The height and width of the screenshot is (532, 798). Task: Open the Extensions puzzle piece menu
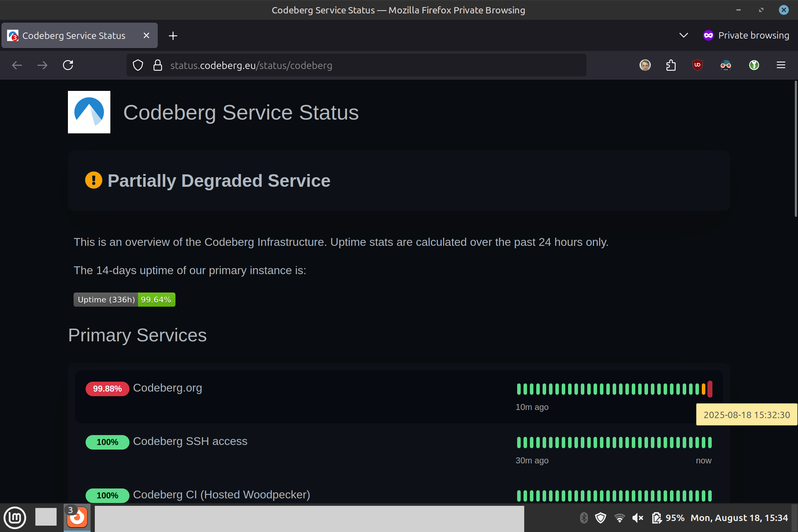pos(671,65)
